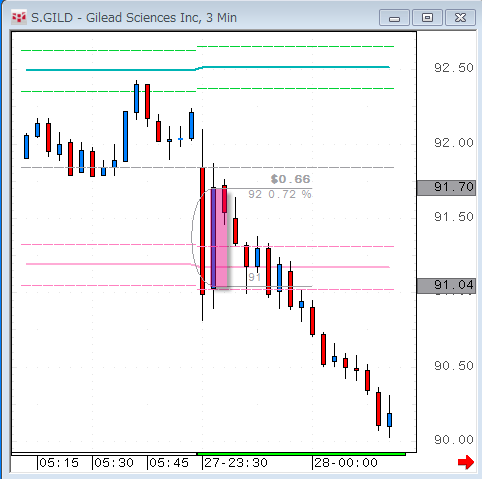Click the 05:30 time label
Viewport: 482px width, 479px height.
[114, 463]
